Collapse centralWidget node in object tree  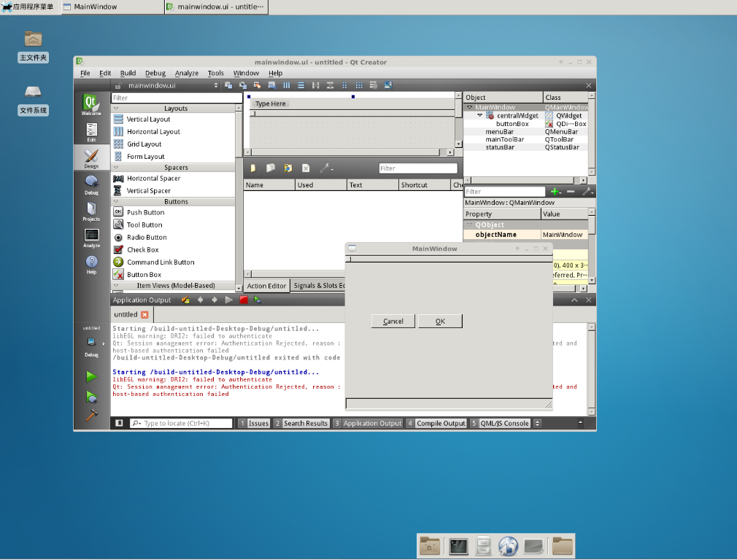pos(480,115)
